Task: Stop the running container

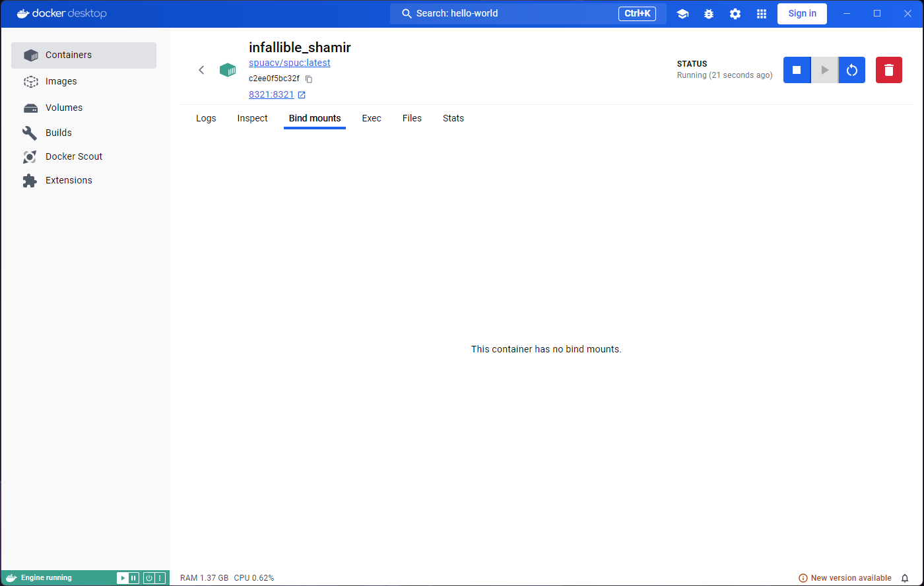Action: (x=797, y=70)
